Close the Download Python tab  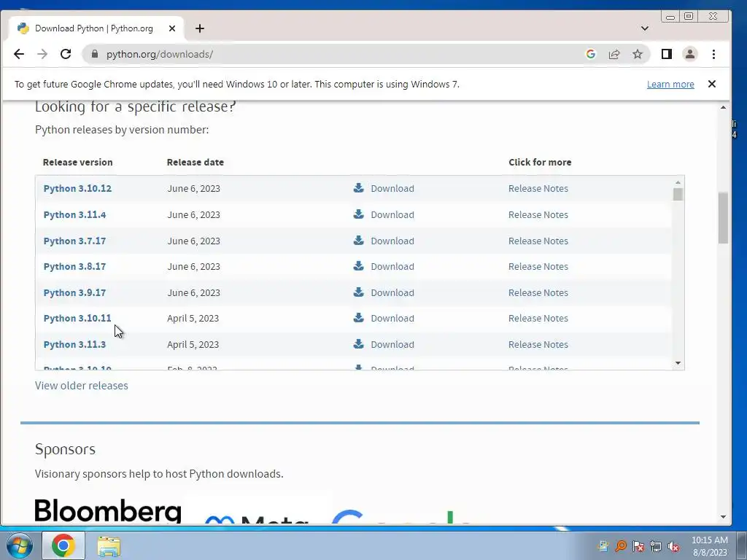[x=172, y=28]
